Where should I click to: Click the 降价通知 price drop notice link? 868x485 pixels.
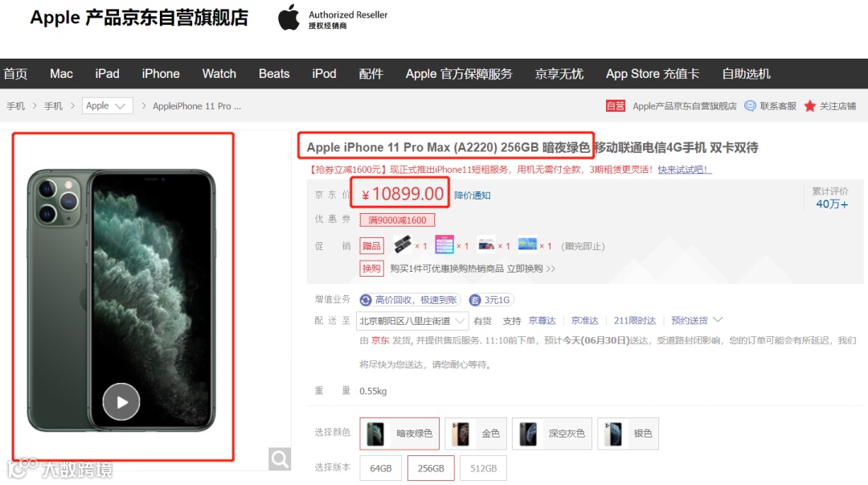coord(473,195)
